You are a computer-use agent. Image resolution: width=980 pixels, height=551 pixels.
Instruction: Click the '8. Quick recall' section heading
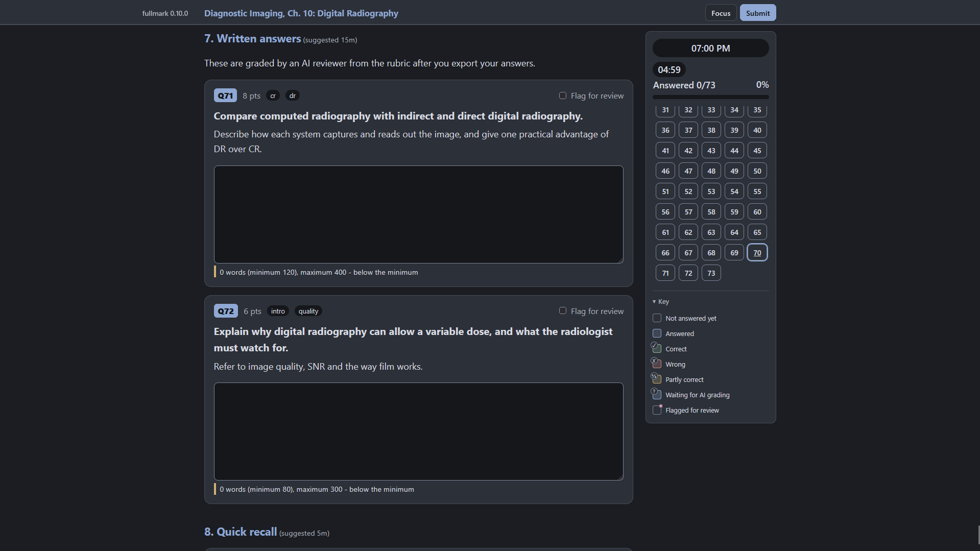point(241,532)
